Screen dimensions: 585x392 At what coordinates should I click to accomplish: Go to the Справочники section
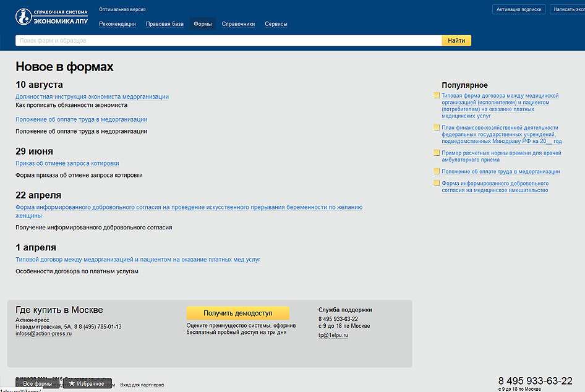tap(238, 24)
